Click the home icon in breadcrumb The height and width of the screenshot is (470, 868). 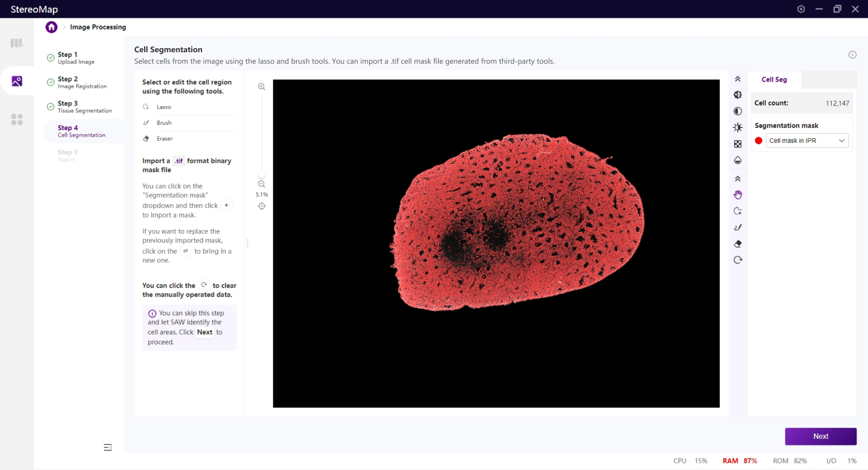pyautogui.click(x=52, y=27)
